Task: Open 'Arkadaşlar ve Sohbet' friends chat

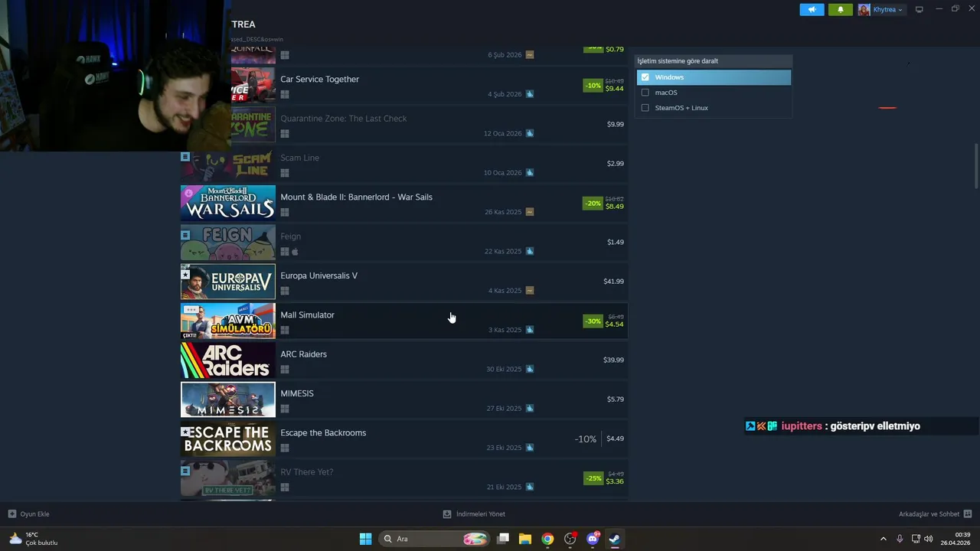Action: click(935, 514)
